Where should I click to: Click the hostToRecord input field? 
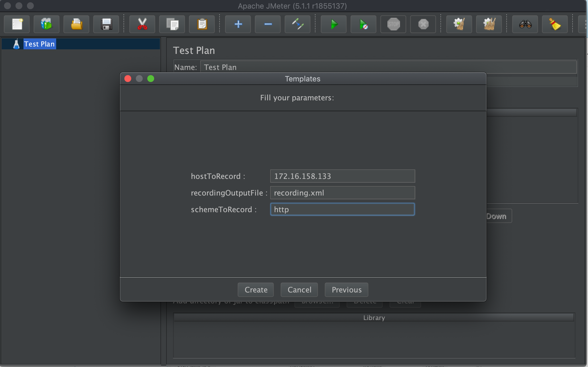342,176
